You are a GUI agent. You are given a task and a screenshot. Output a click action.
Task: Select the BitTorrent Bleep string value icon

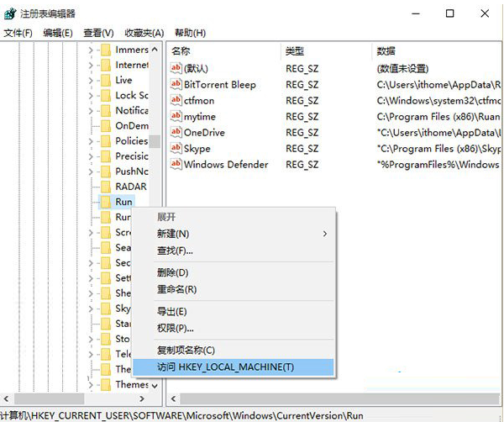coord(176,84)
